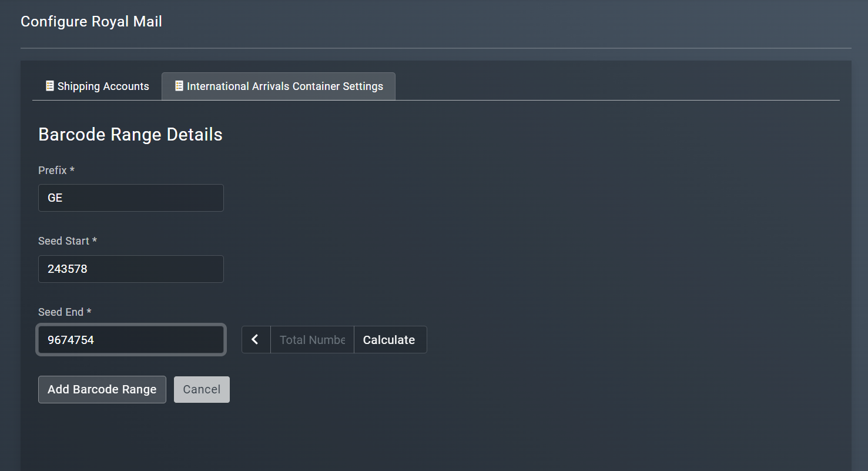Screen dimensions: 868x471
Task: Focus the Prefix input field
Action: click(131, 198)
